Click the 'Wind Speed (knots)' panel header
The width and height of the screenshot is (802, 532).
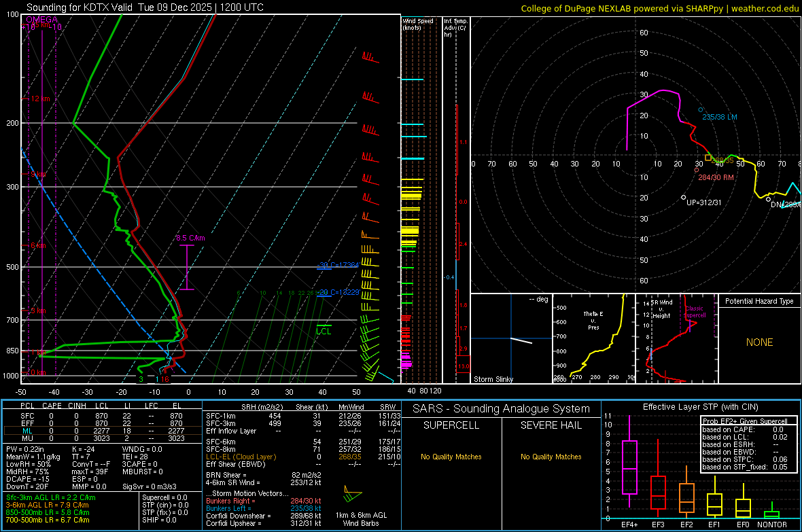pos(418,24)
